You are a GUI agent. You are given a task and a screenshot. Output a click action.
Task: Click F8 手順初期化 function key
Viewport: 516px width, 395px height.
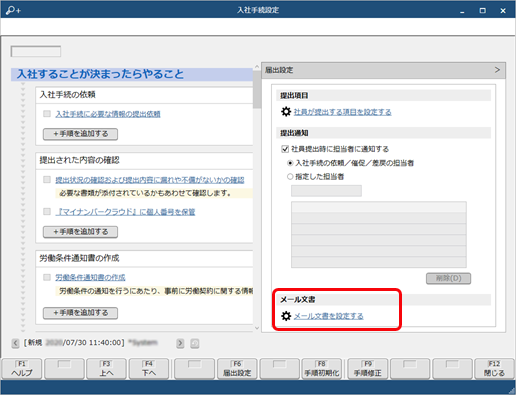point(322,369)
